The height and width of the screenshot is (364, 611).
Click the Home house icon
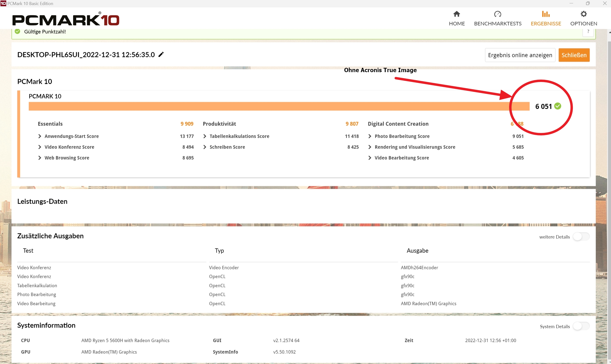pos(456,14)
